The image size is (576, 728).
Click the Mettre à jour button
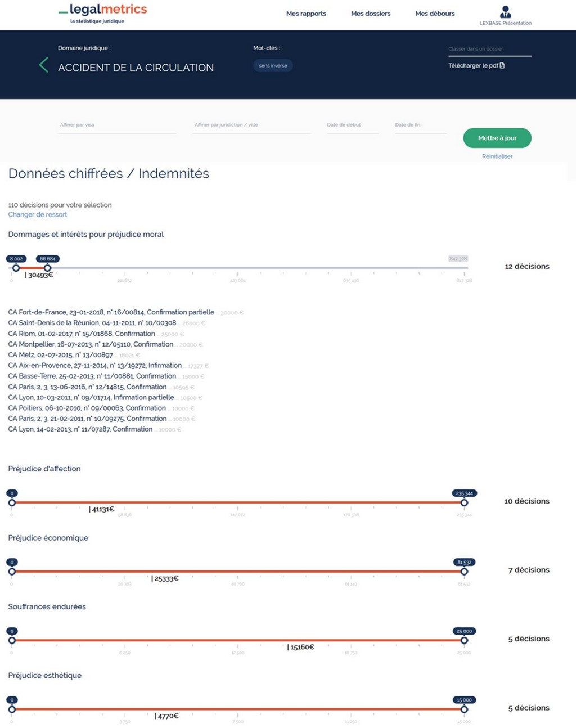pos(497,138)
